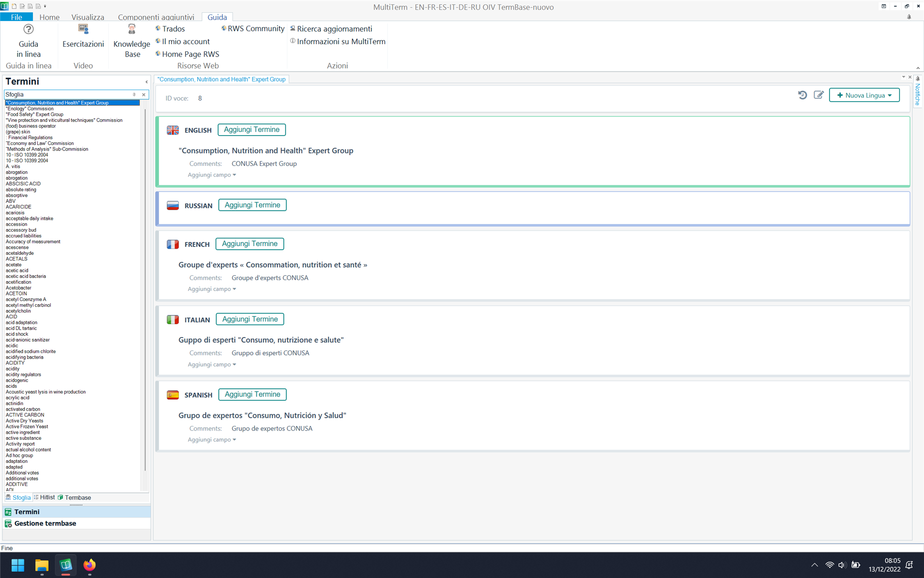The height and width of the screenshot is (578, 924).
Task: Open Home Page RWS link
Action: [x=187, y=54]
